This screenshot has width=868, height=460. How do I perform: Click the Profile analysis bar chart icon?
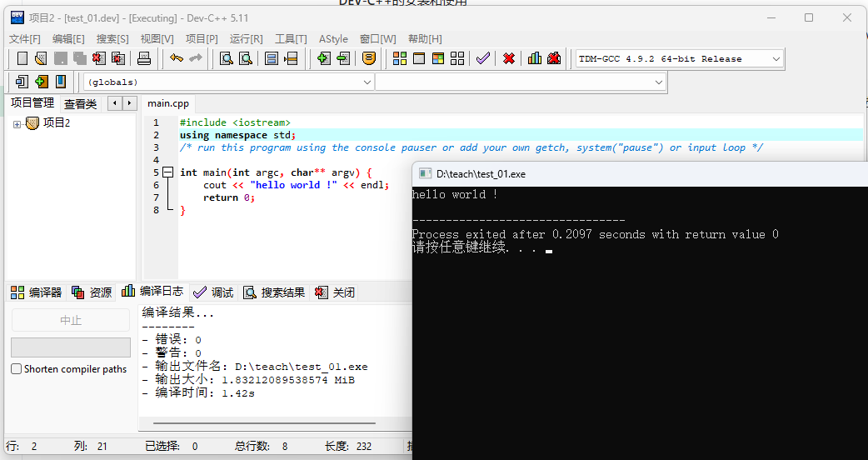click(x=535, y=58)
